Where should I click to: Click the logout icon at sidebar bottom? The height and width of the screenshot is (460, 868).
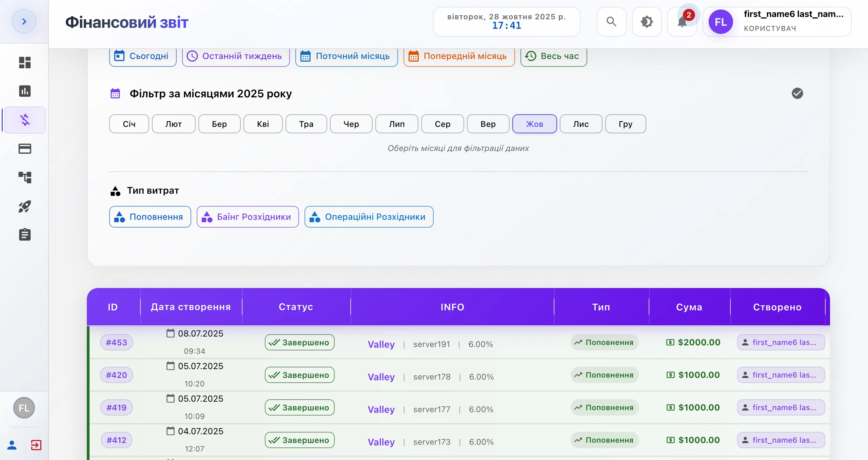click(36, 445)
